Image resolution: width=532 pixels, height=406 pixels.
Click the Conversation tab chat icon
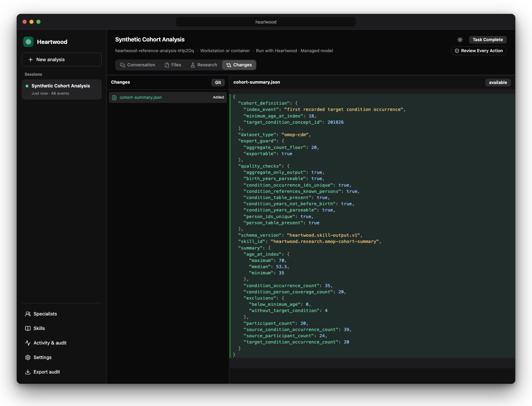coord(122,65)
